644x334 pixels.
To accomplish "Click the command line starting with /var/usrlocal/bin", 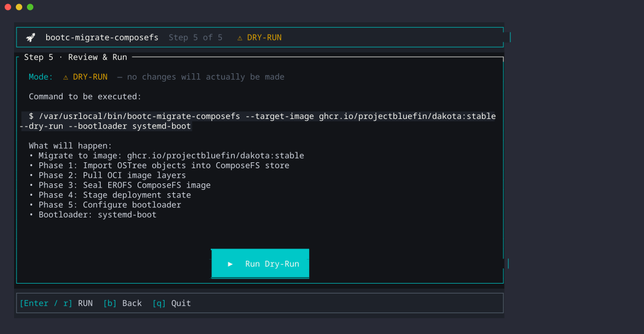I will point(262,116).
